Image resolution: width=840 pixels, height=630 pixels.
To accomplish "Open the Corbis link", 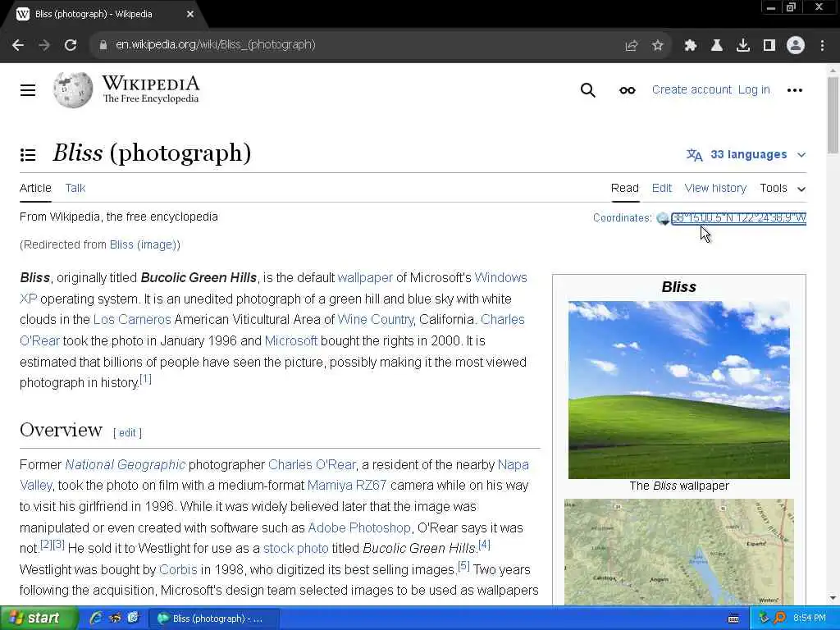I will pyautogui.click(x=178, y=569).
